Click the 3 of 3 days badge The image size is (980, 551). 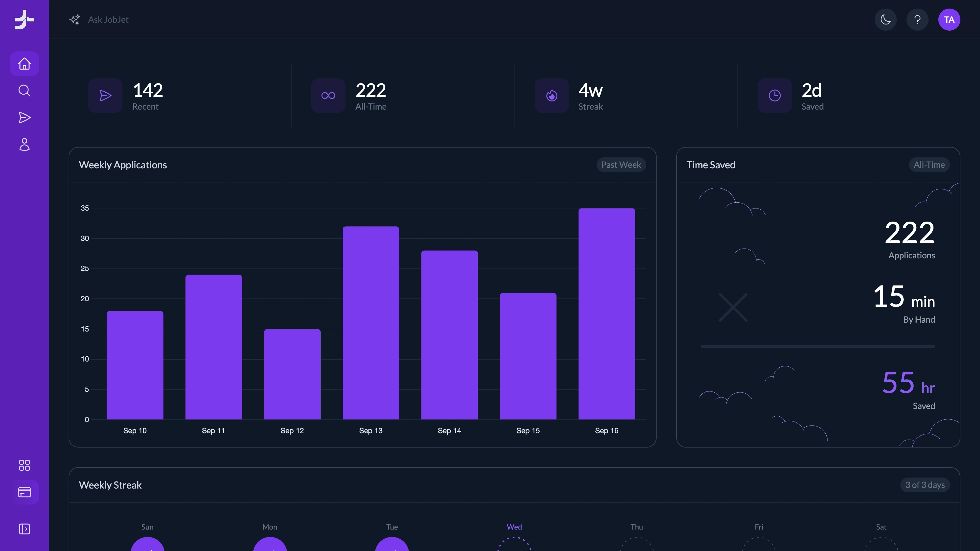[925, 485]
